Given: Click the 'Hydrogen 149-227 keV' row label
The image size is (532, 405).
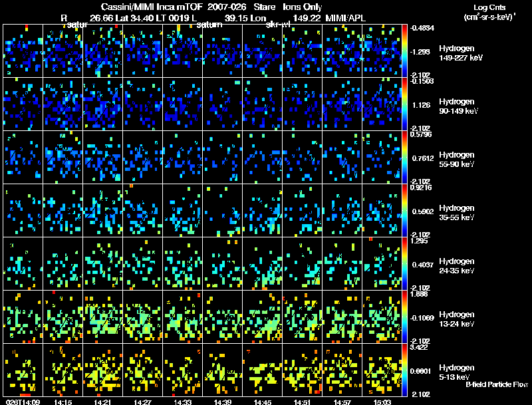Looking at the screenshot, I should (461, 53).
